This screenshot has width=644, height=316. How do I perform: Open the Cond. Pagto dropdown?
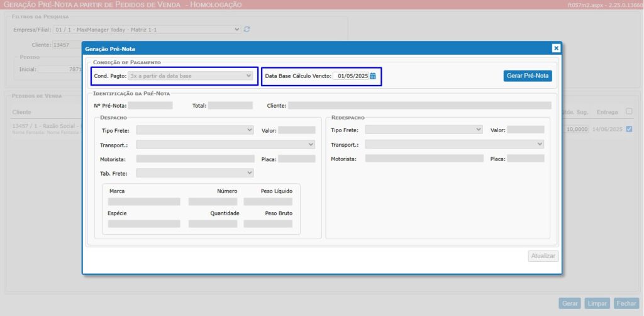pyautogui.click(x=191, y=76)
